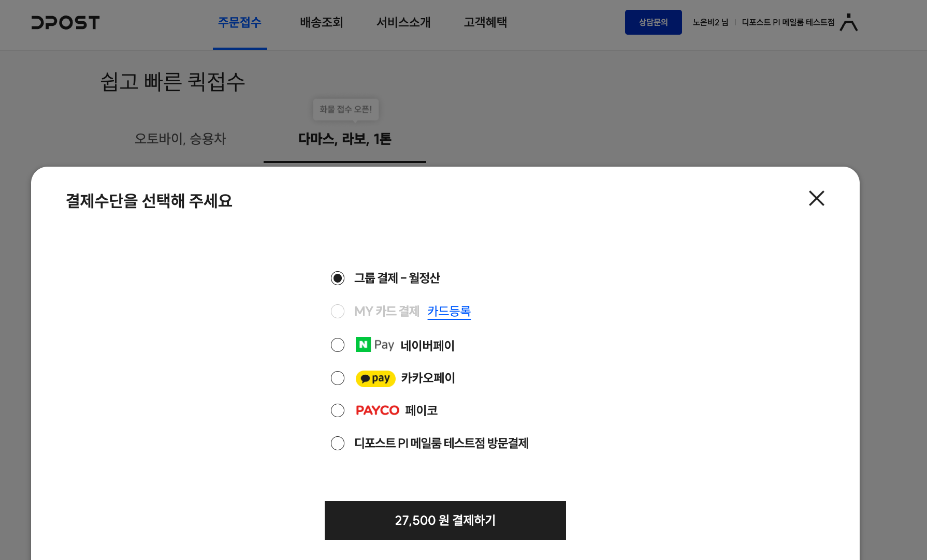Image resolution: width=927 pixels, height=560 pixels.
Task: Pick the 페이코 radio option
Action: coord(338,410)
